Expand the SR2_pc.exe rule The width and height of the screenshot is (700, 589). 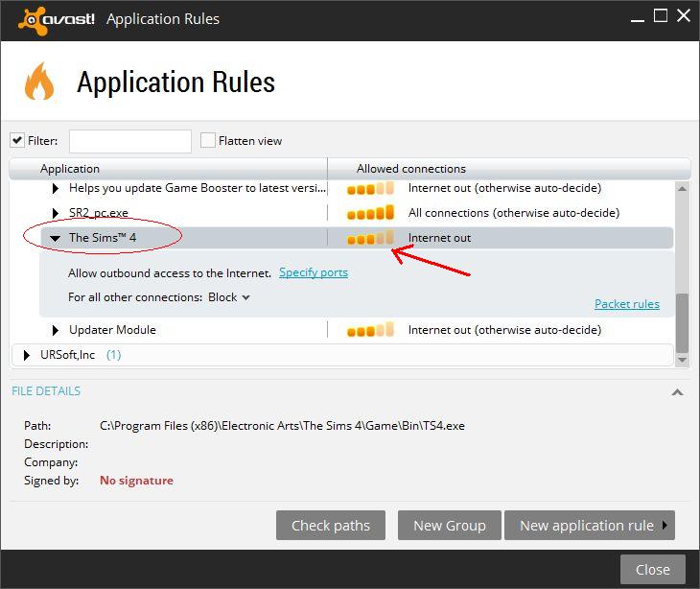click(x=56, y=213)
